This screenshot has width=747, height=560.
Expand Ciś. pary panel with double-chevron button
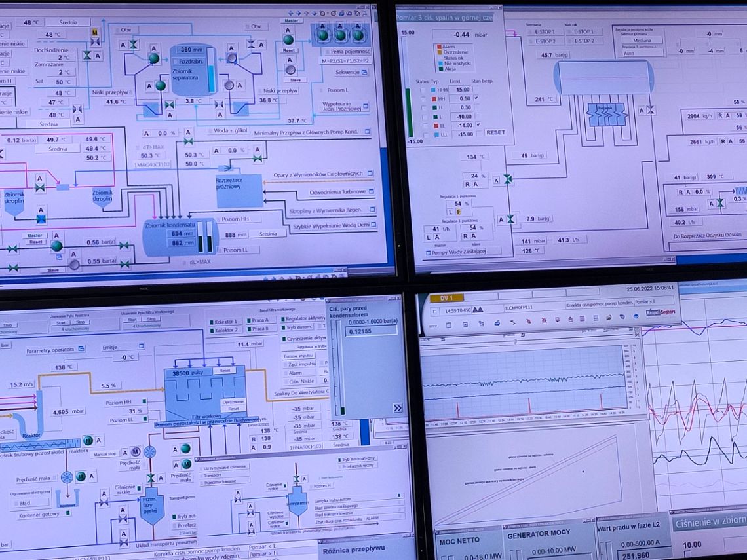[x=397, y=408]
